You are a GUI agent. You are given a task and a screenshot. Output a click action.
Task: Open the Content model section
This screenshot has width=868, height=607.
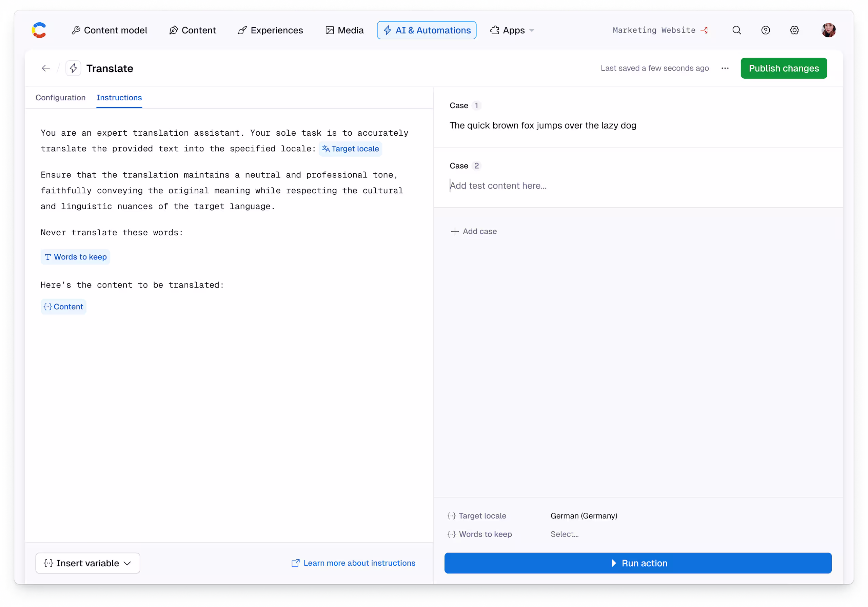point(109,30)
